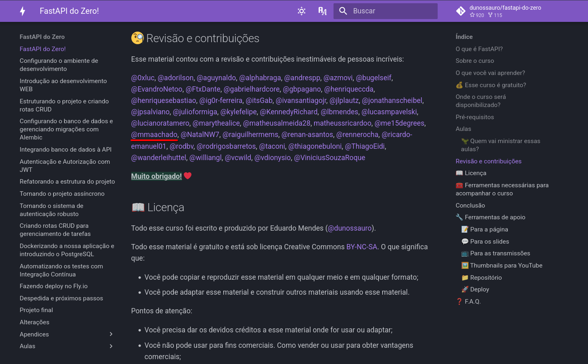Viewport: 588px width, 364px height.
Task: Click the underlined @mmaachado contributor link
Action: 154,134
